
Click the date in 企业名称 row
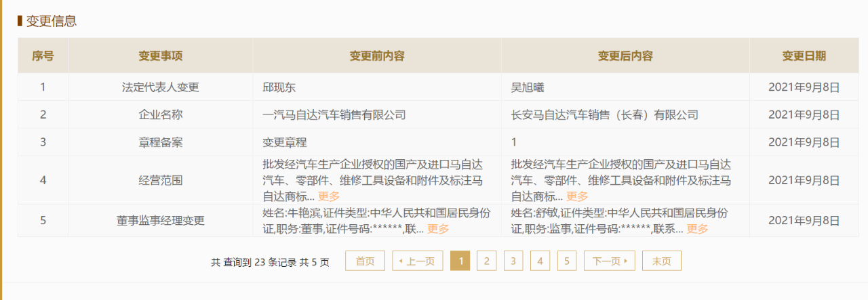(804, 115)
